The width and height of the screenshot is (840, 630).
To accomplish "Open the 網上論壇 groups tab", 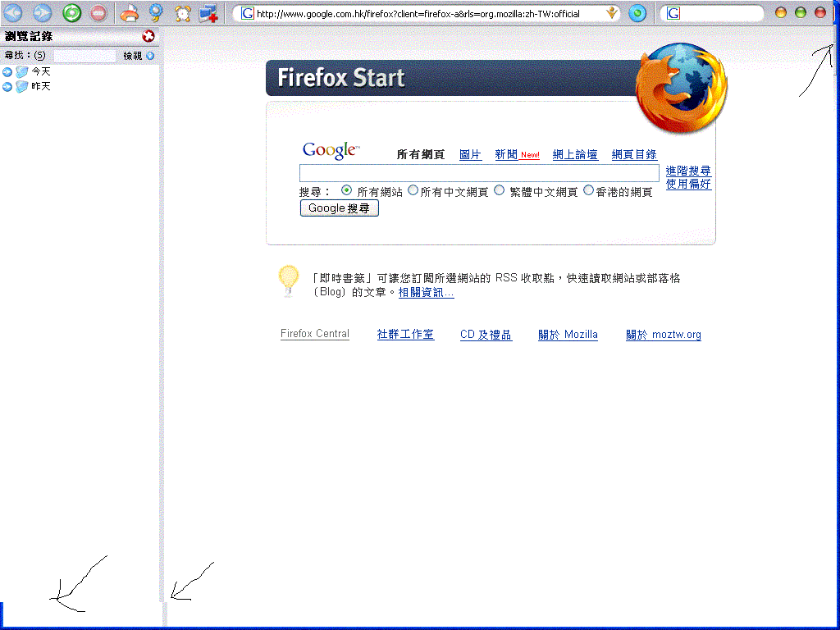I will point(575,155).
